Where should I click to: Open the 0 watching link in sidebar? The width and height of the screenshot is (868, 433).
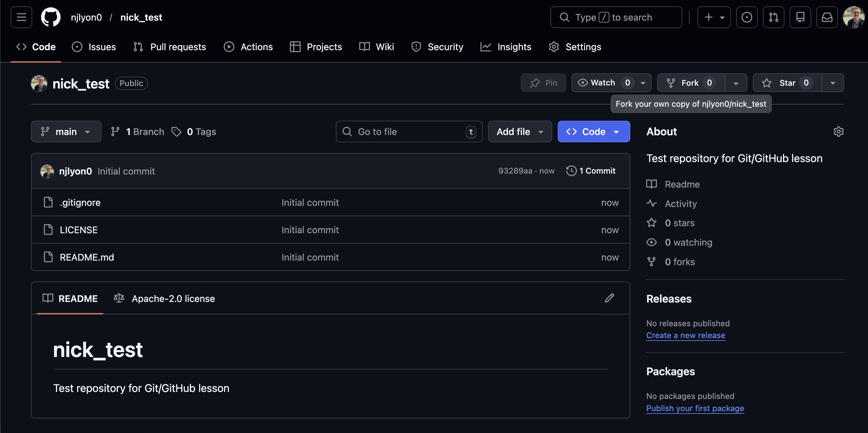pos(679,242)
